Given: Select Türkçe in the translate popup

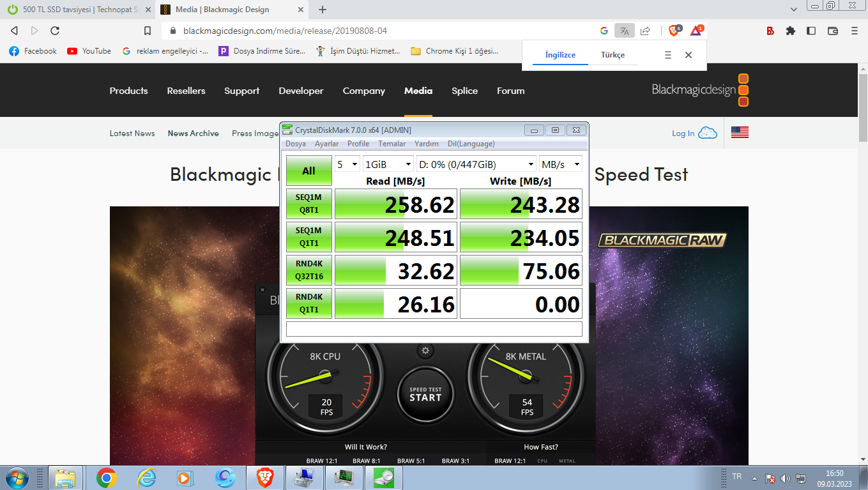Looking at the screenshot, I should click(x=613, y=55).
